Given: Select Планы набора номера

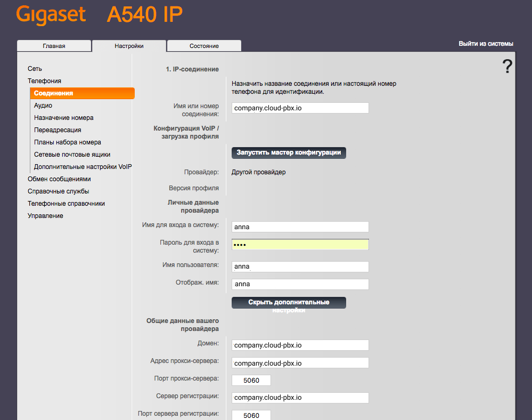Looking at the screenshot, I should 67,142.
